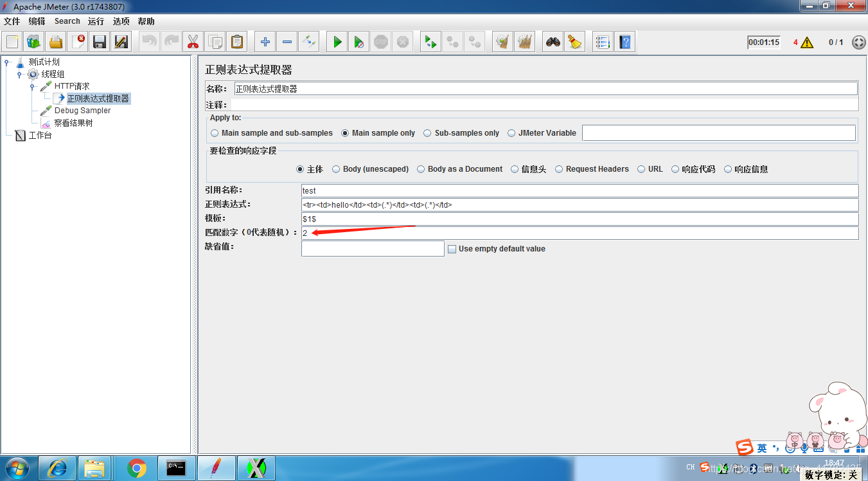Open Chrome from the taskbar
This screenshot has height=481, width=868.
[x=137, y=468]
